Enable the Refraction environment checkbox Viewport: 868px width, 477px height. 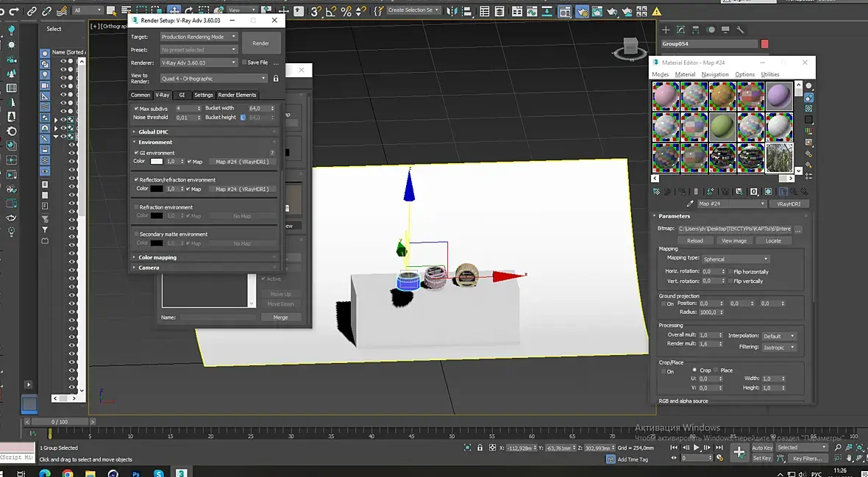pos(136,207)
